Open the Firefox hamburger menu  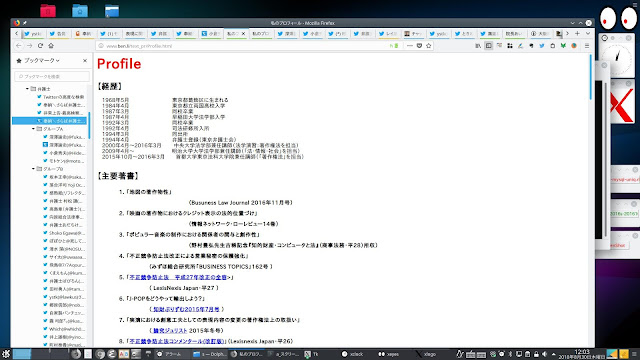click(587, 46)
